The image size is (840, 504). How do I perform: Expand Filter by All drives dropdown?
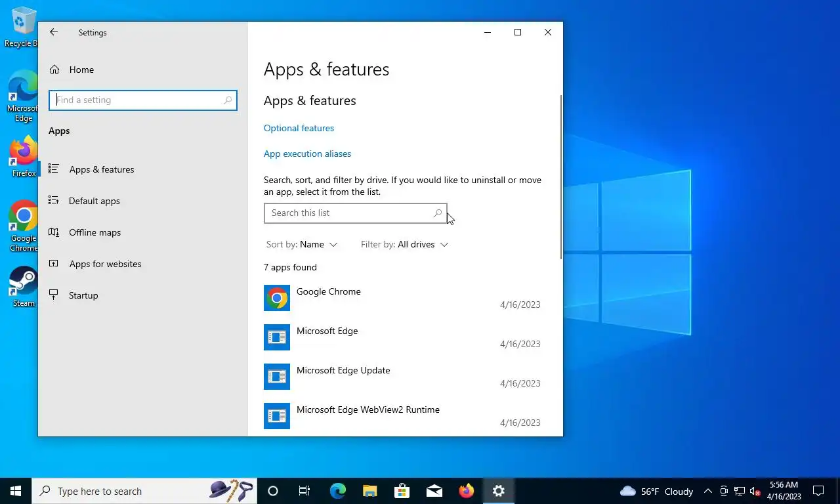404,244
